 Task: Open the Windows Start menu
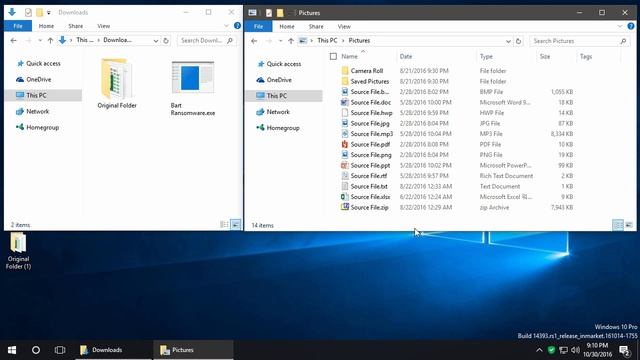coord(12,350)
